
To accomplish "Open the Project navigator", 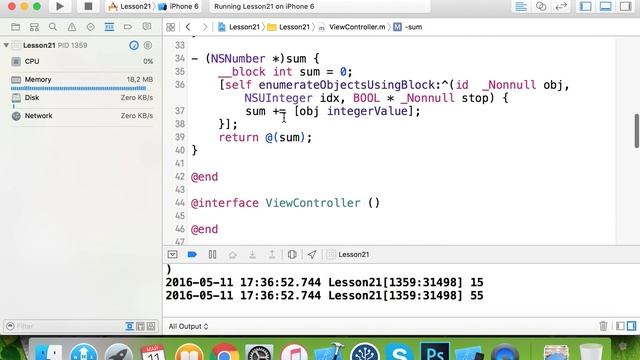I will tap(16, 27).
